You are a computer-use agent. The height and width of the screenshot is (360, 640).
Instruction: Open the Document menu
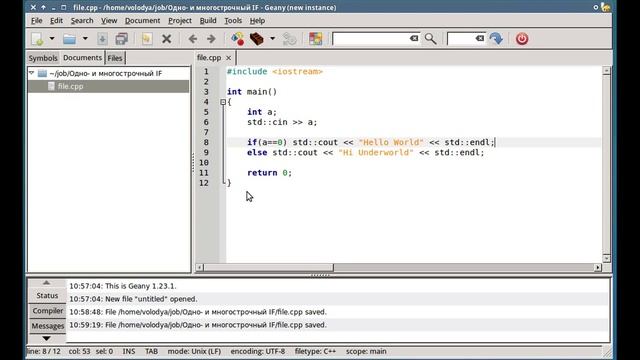(x=142, y=20)
